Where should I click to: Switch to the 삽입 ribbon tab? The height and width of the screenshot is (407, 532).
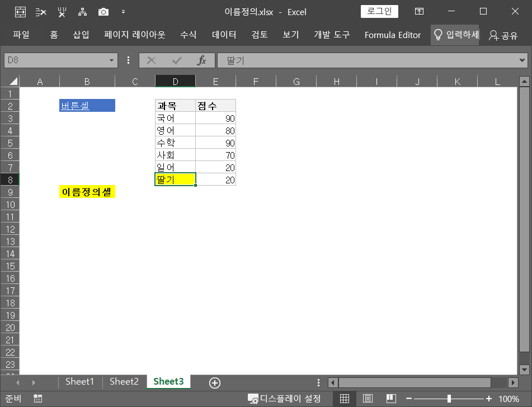(81, 35)
